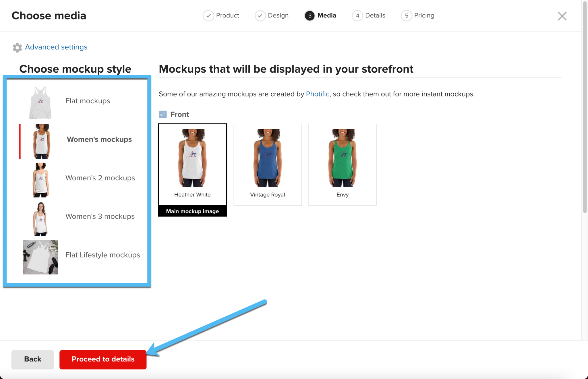Open the Pricing step badge numbered 5
The image size is (588, 379).
(406, 16)
